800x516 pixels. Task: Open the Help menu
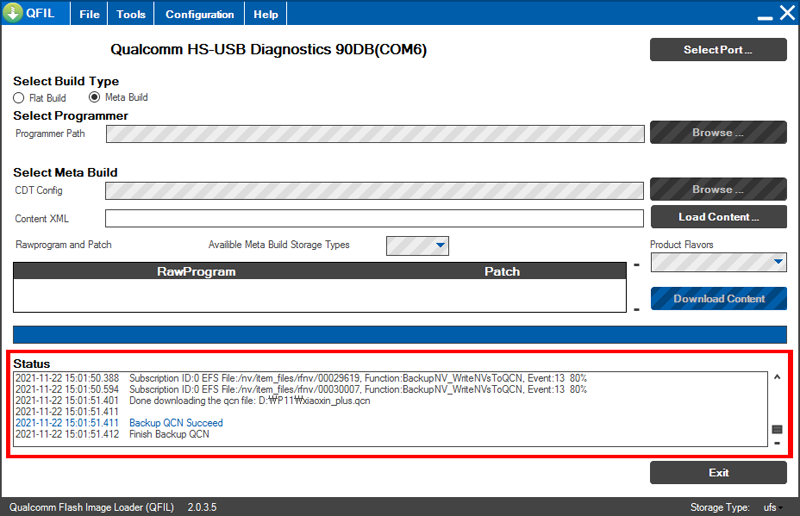[266, 14]
